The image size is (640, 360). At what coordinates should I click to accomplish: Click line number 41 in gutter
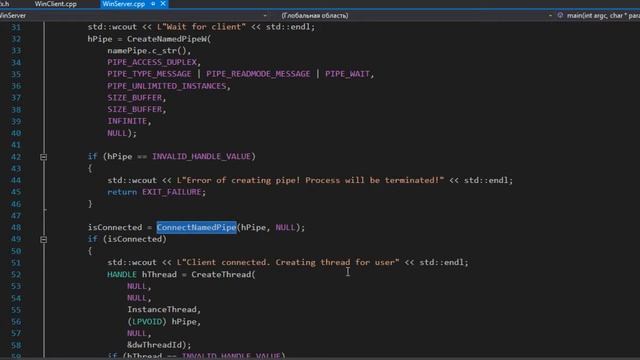(x=16, y=145)
